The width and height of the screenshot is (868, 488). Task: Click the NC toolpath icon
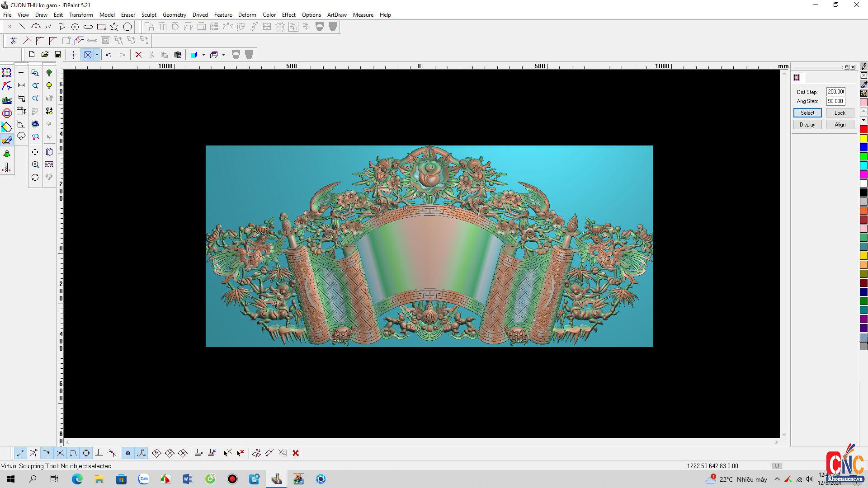(x=7, y=168)
